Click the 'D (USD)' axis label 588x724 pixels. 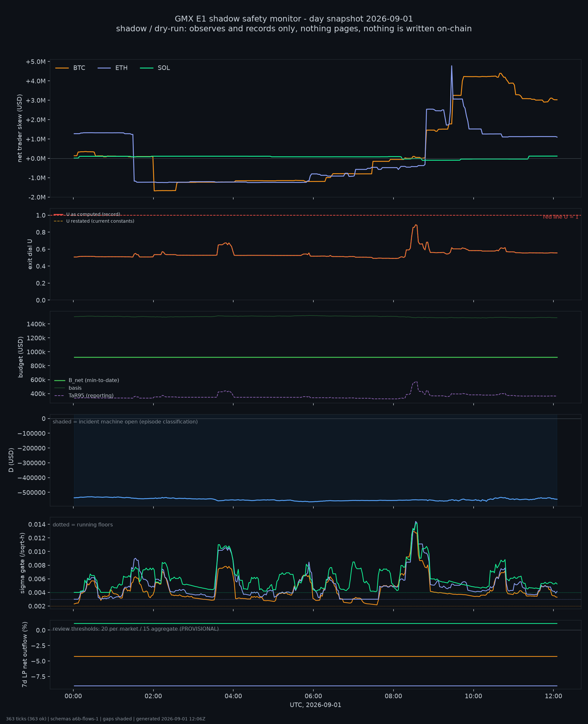11,460
